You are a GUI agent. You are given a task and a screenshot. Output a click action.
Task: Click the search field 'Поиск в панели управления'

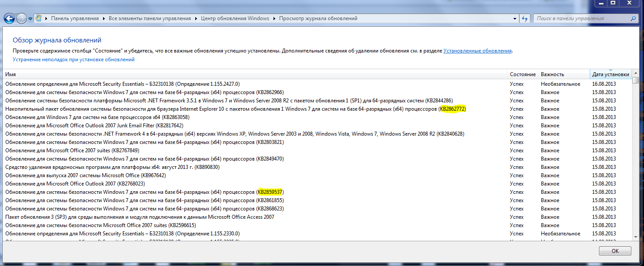582,18
